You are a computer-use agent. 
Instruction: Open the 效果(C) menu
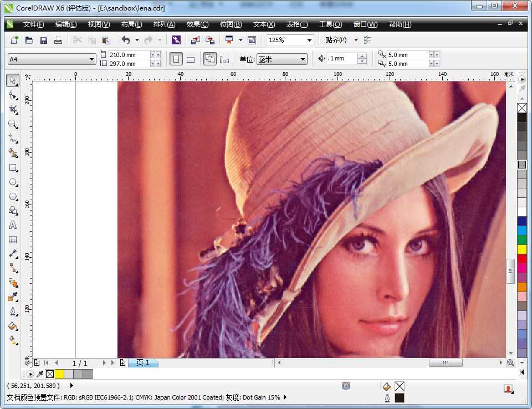click(x=197, y=24)
